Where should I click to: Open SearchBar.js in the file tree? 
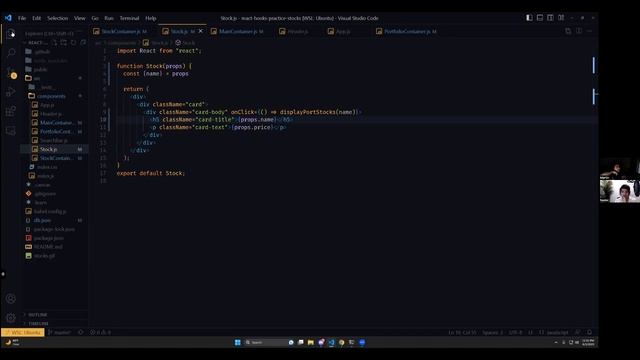[x=53, y=140]
